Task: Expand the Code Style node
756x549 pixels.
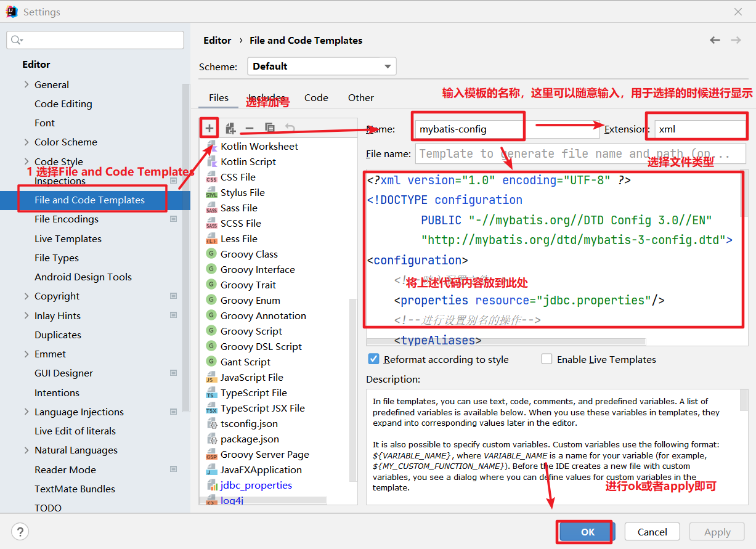Action: [26, 161]
